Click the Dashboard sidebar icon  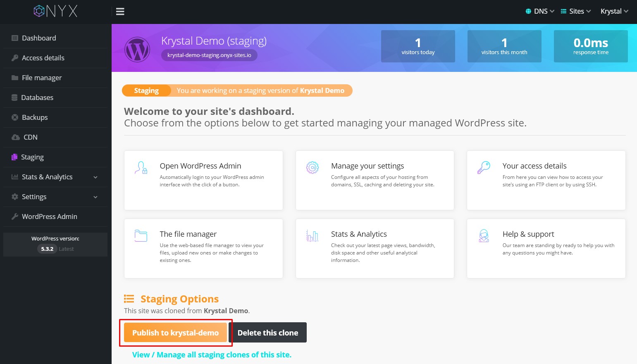[x=15, y=38]
